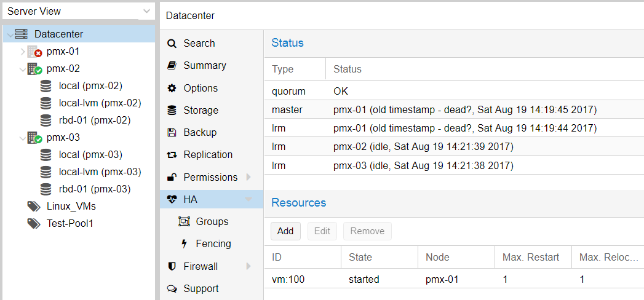Screen dimensions: 644x300
Task: Open the Summary menu item
Action: (205, 66)
